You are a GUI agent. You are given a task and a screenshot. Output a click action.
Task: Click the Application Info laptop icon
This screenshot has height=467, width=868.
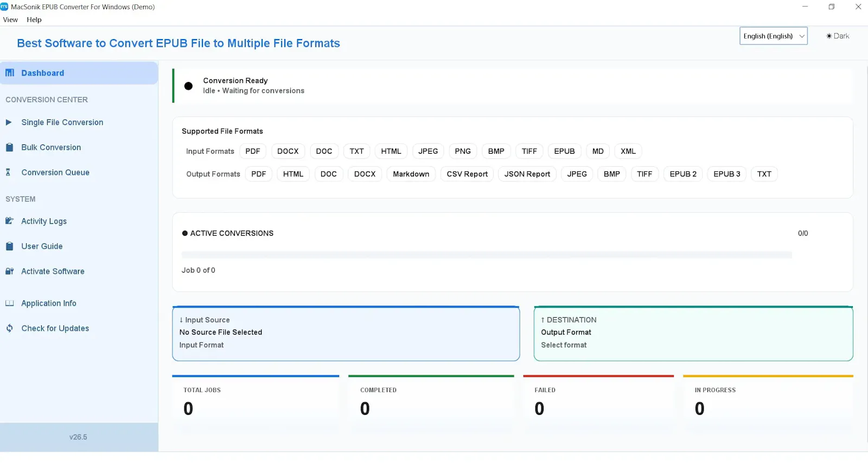tap(9, 303)
